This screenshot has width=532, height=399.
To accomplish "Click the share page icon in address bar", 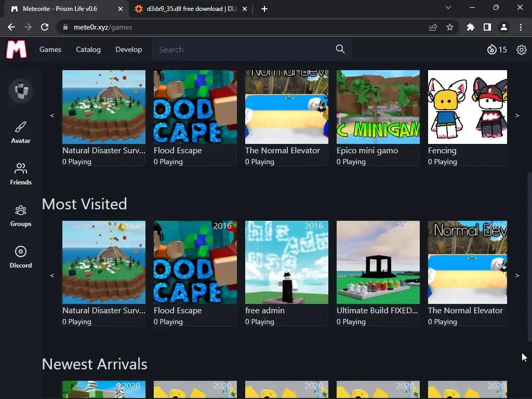I will (433, 27).
